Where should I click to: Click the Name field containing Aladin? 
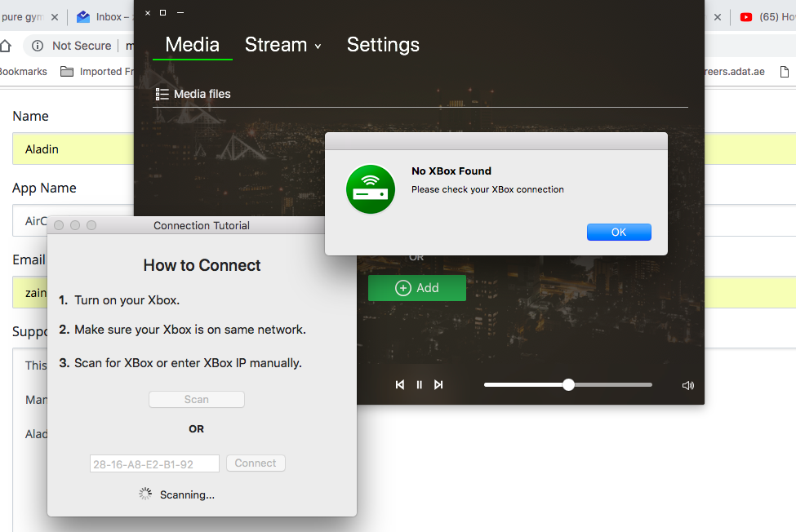(73, 149)
